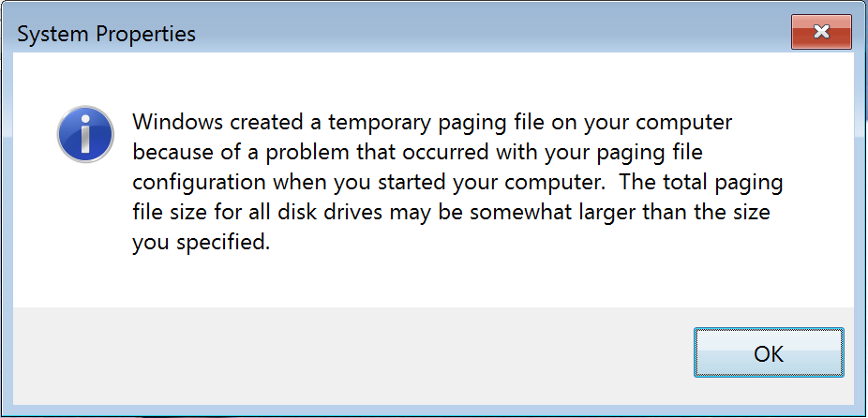Screen dimensions: 868x418
Task: Click the line starting "configuration when you started"
Action: (457, 184)
